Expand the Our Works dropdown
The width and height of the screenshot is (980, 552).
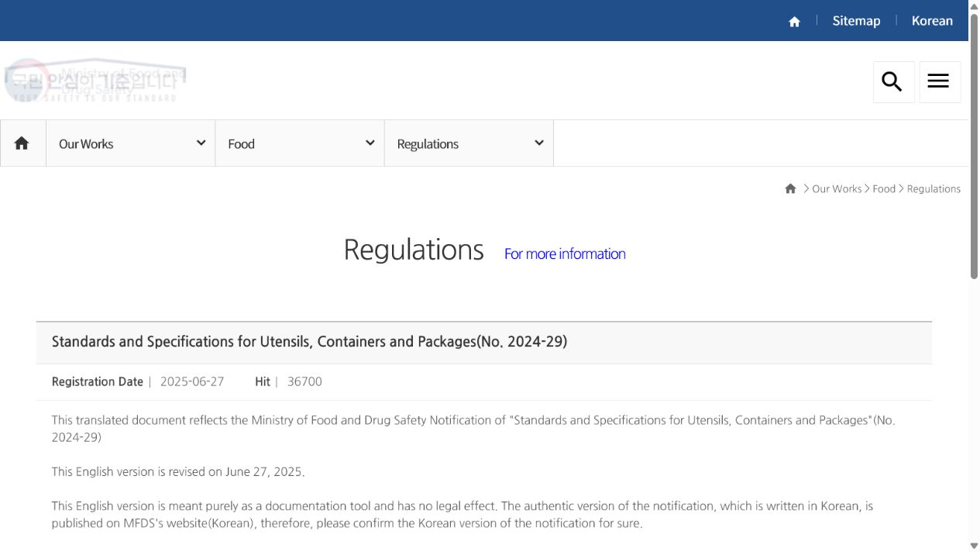pyautogui.click(x=131, y=143)
